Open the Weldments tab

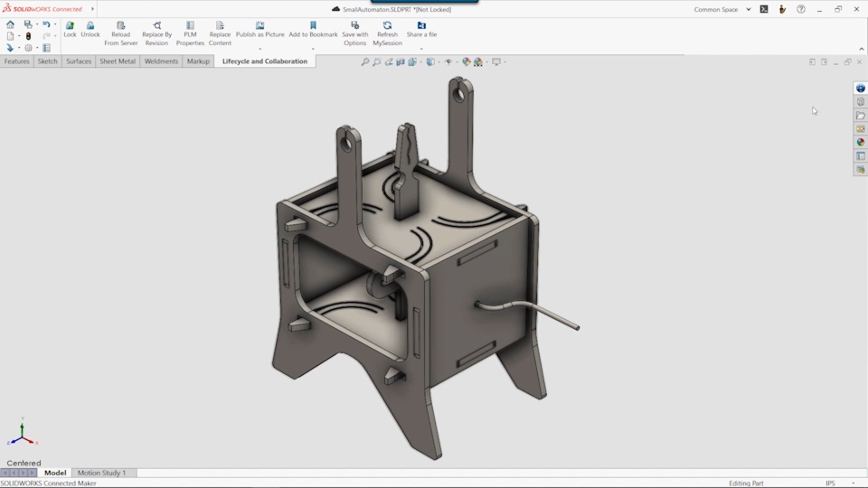(x=161, y=61)
